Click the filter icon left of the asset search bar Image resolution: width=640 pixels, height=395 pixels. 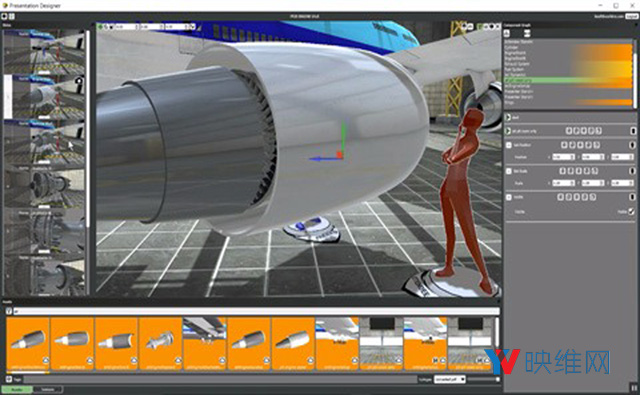[x=9, y=311]
